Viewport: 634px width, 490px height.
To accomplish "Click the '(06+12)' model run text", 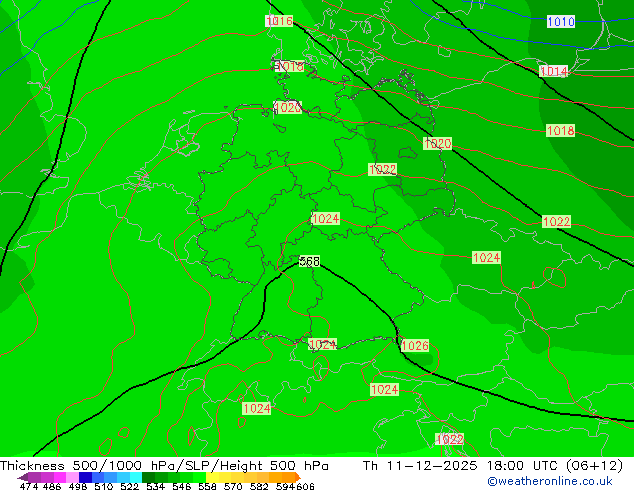I will click(x=594, y=465).
